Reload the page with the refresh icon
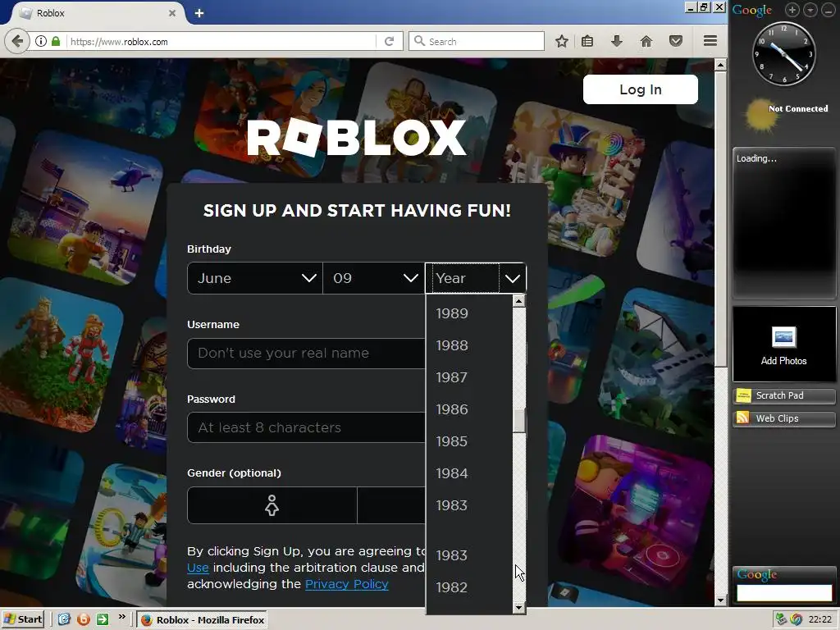The image size is (840, 630). click(390, 41)
